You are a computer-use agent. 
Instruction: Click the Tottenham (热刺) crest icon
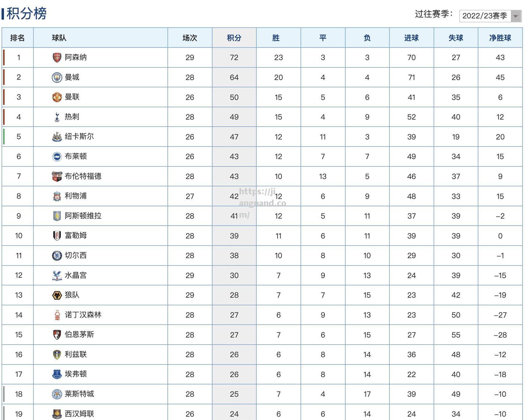[x=57, y=117]
